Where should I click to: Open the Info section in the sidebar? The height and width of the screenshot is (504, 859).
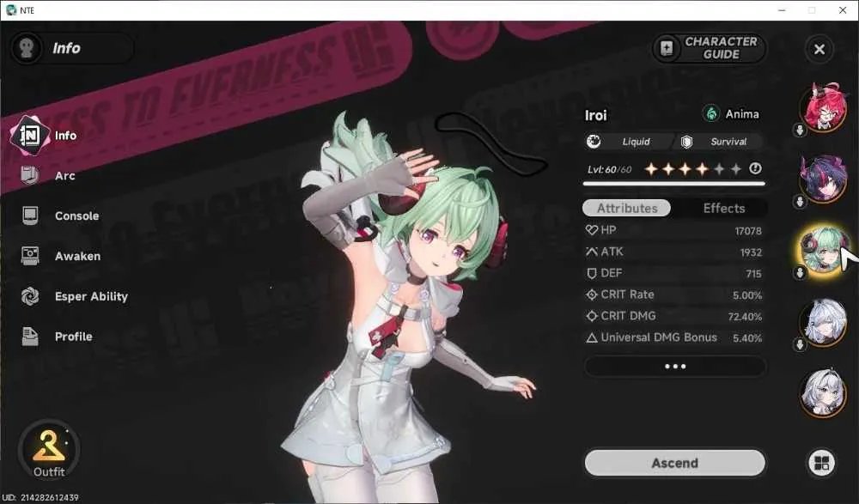coord(44,136)
